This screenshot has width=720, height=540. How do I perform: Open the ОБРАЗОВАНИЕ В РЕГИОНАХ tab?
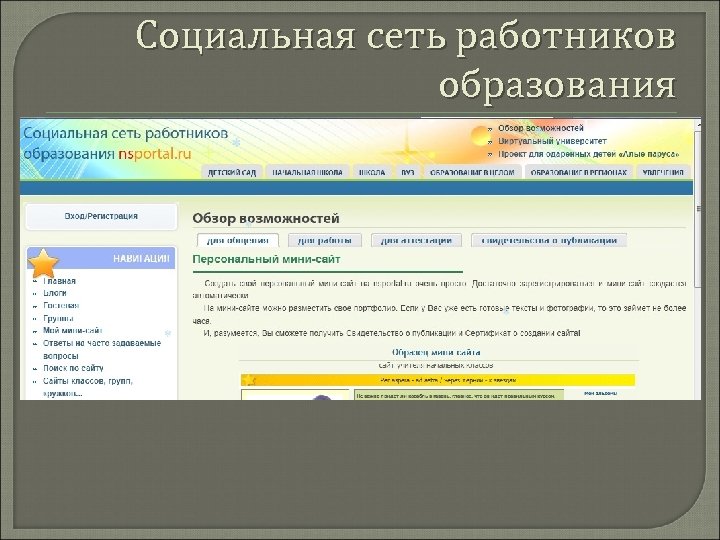pos(579,172)
